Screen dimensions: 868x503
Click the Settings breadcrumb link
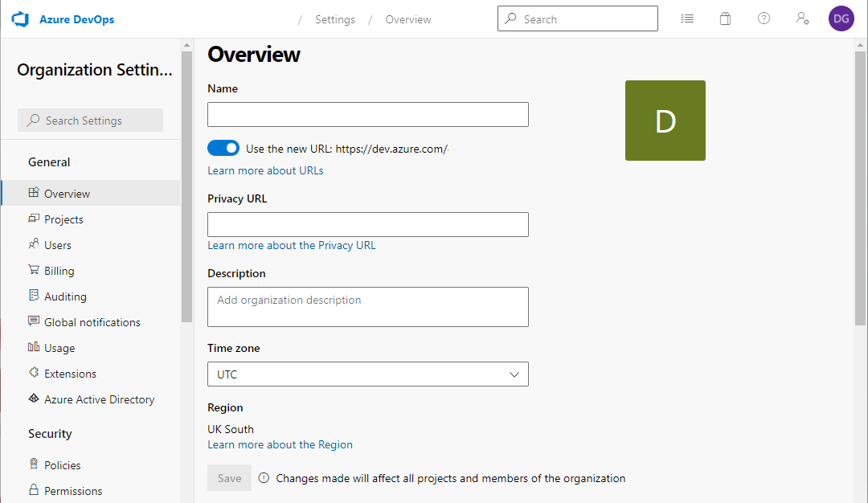pos(335,19)
